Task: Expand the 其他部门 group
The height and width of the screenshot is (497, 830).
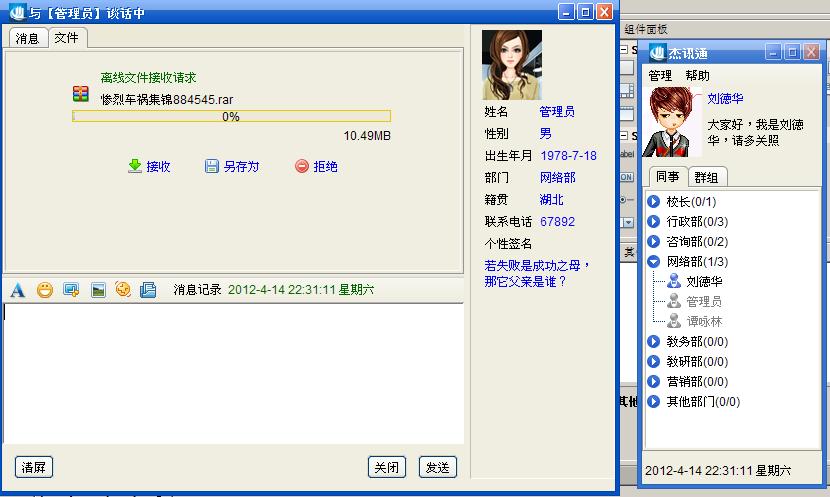Action: [x=654, y=402]
